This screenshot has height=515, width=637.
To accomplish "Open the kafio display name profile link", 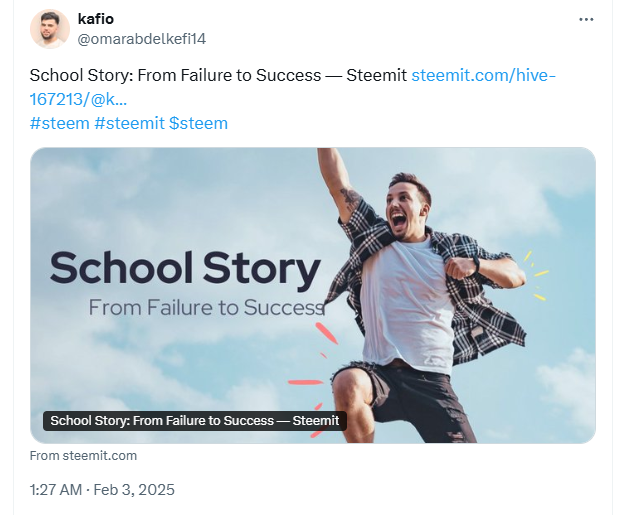I will [x=96, y=19].
